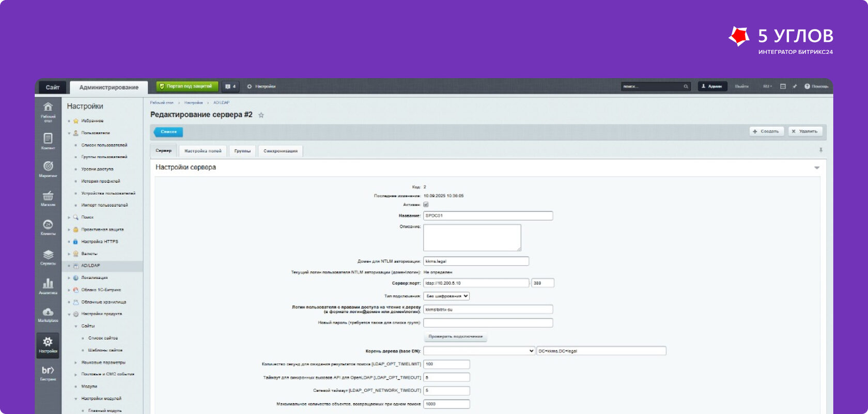868x414 pixels.
Task: Focus the server address field ldap://10.200.5.10
Action: (x=476, y=283)
